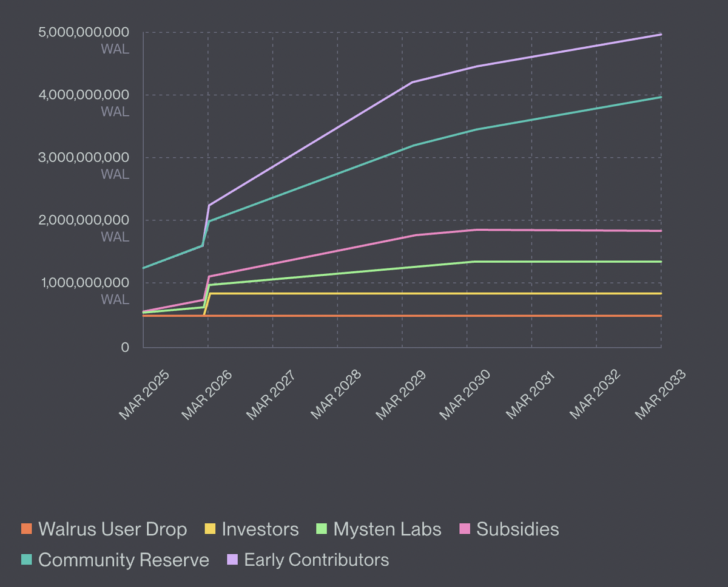This screenshot has width=728, height=587.
Task: Click the MAR 2030 axis label
Action: tap(466, 395)
